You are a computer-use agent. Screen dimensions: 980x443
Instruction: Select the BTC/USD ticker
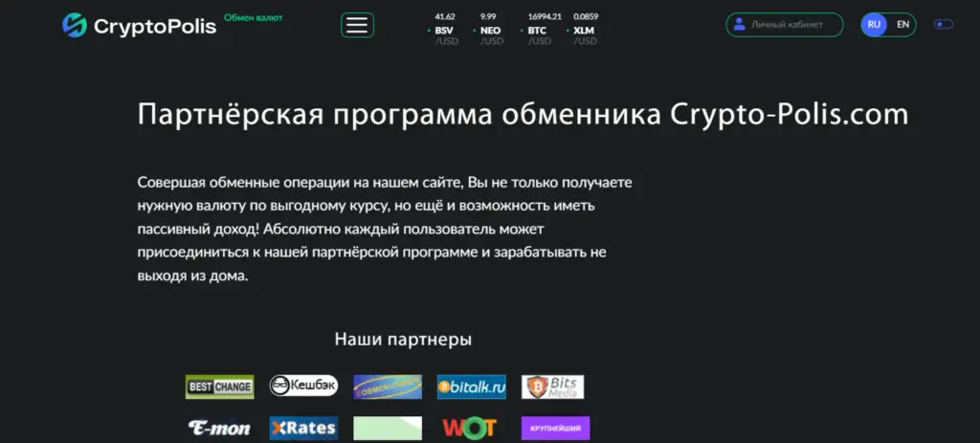pos(540,29)
